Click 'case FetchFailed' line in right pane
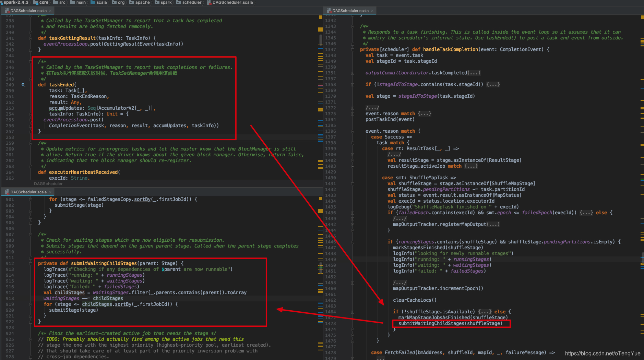Image resolution: width=644 pixels, height=360 pixels. 463,352
